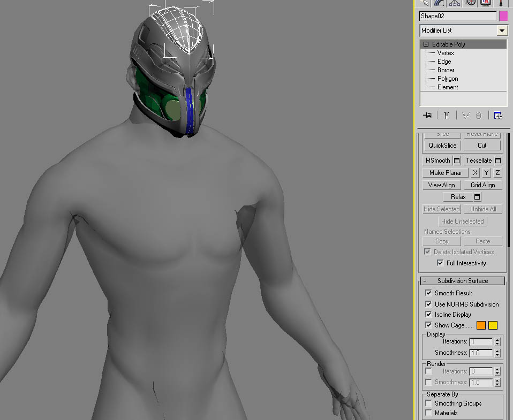The height and width of the screenshot is (420, 513).
Task: Disable Use NURMS Subdivision
Action: pos(428,304)
